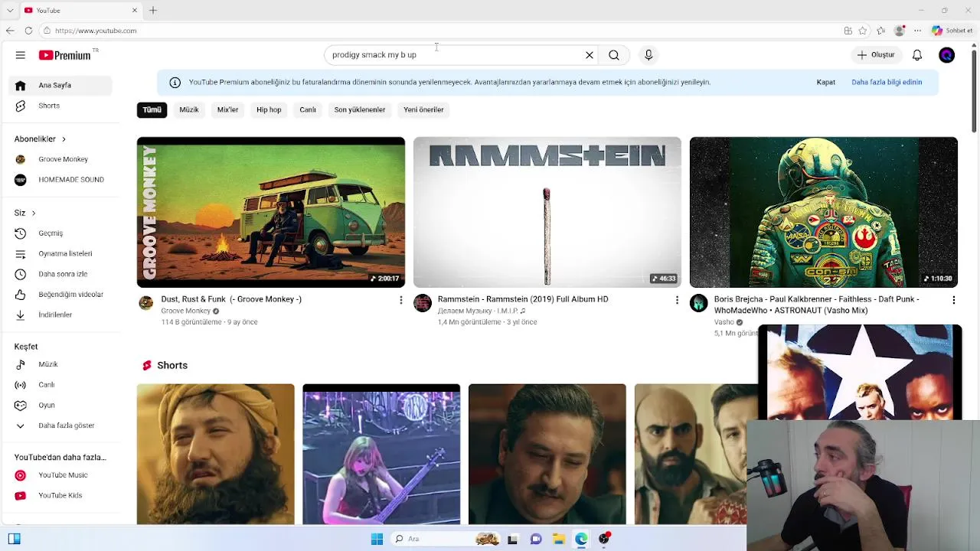
Task: Open YouTube Music link
Action: pyautogui.click(x=60, y=475)
